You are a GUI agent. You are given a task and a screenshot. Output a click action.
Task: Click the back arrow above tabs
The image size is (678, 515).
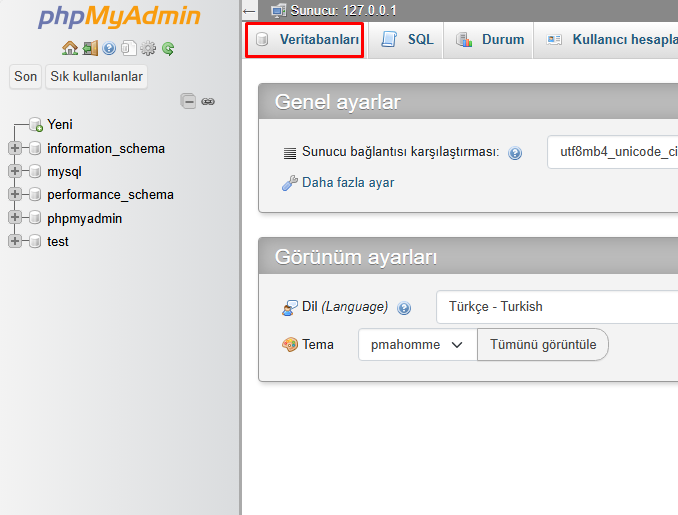pyautogui.click(x=249, y=11)
